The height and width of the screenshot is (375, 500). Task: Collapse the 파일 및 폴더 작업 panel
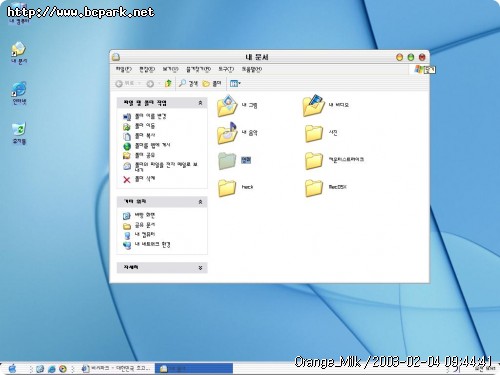click(x=200, y=103)
